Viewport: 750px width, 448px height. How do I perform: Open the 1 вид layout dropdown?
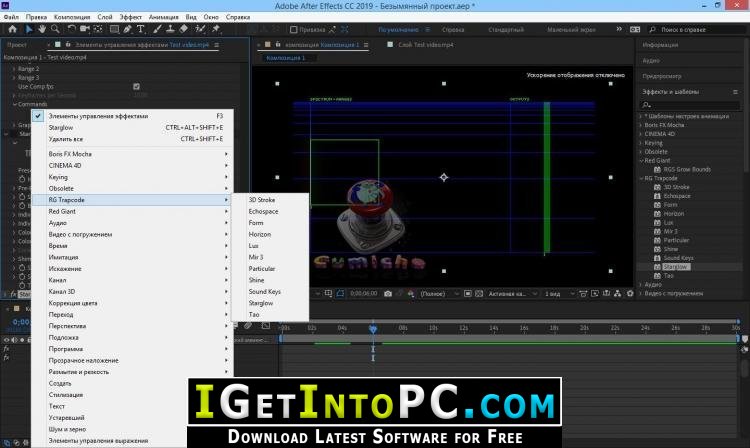559,294
